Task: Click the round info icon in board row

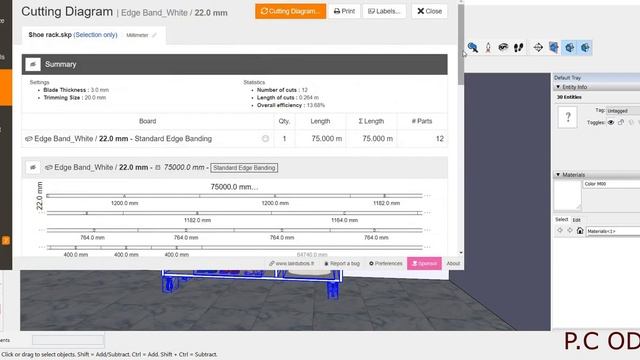Action: (265, 139)
